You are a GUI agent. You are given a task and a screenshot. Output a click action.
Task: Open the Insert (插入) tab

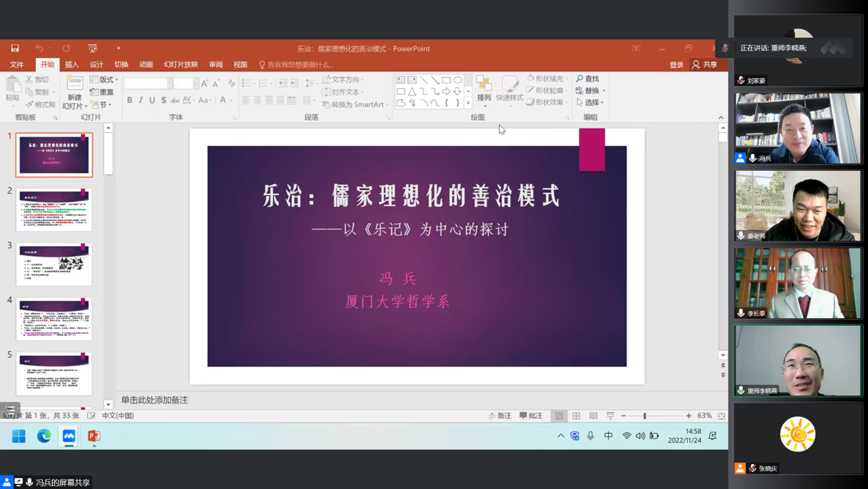72,64
